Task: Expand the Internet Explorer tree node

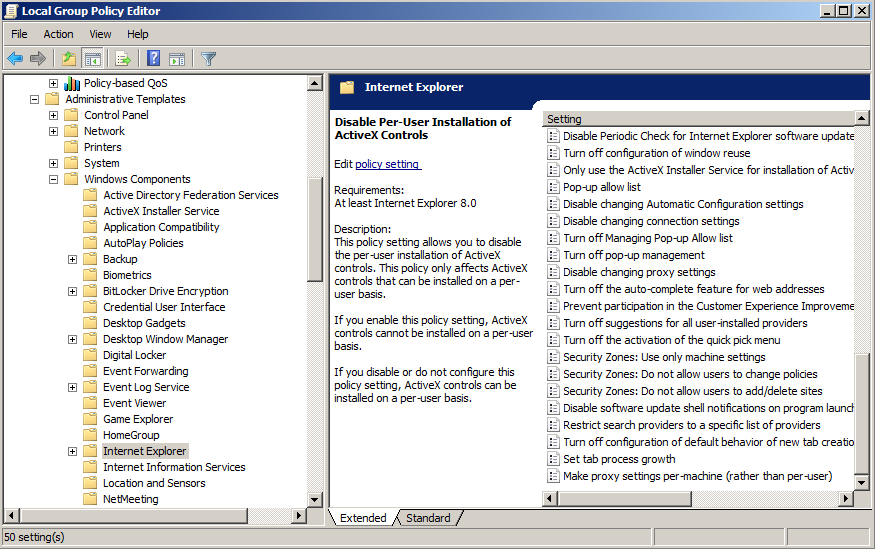Action: (x=73, y=451)
